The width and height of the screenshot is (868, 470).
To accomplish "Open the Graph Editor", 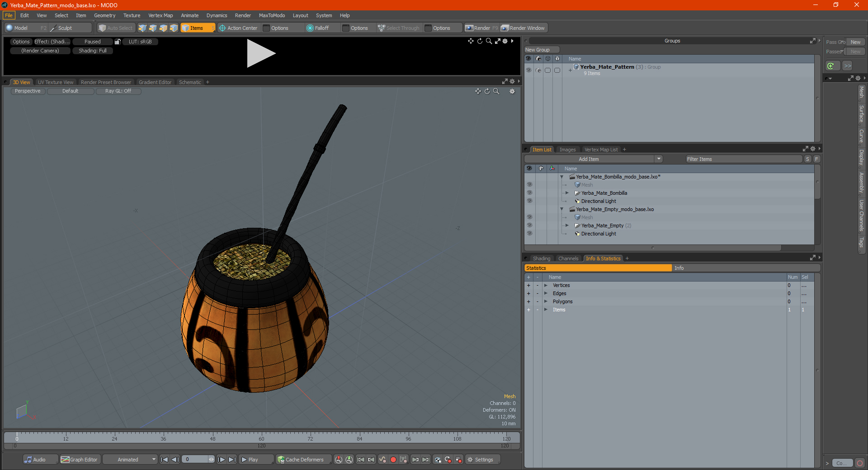I will tap(79, 460).
